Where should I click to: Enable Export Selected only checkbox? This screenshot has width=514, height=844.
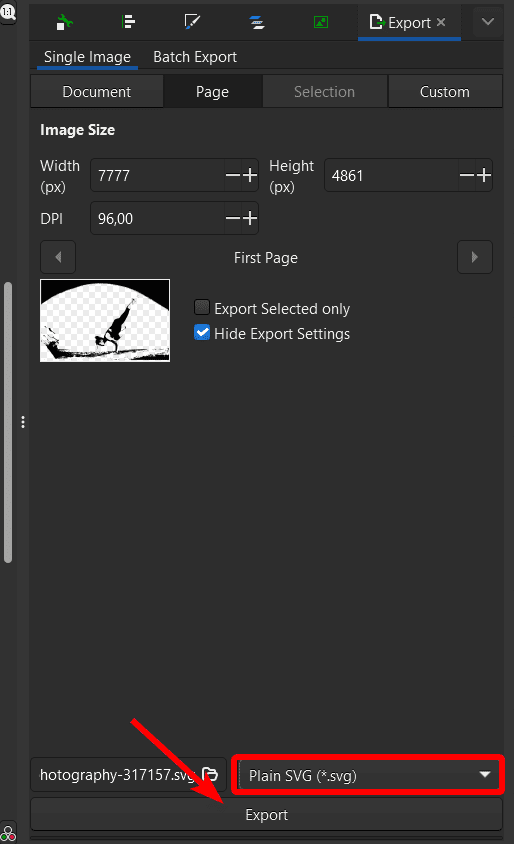[x=202, y=307]
